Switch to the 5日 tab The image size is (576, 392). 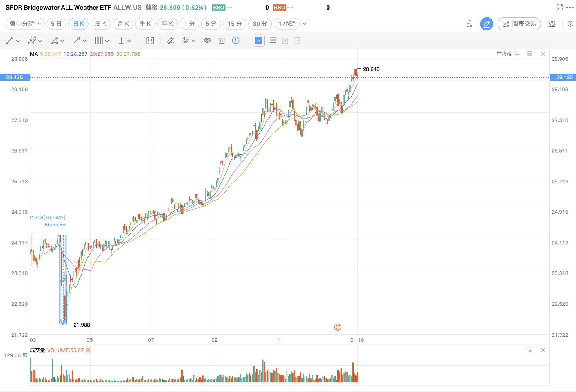[x=56, y=24]
